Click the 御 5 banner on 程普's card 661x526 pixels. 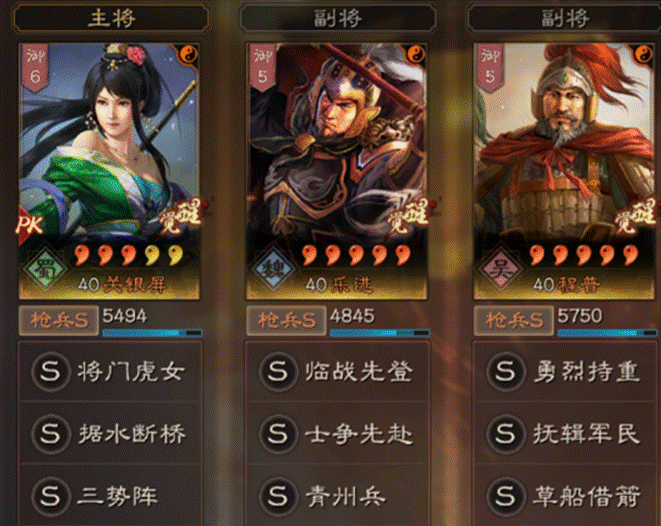pyautogui.click(x=490, y=67)
